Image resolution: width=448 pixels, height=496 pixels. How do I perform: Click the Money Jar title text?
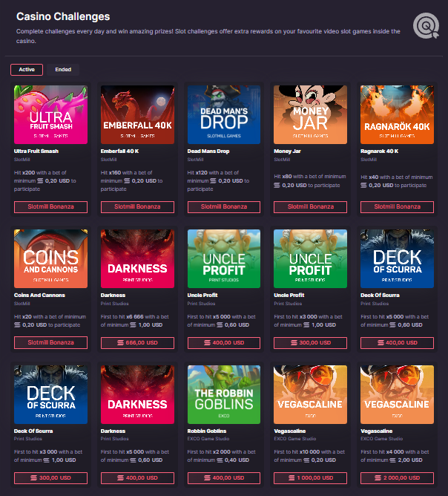point(287,151)
